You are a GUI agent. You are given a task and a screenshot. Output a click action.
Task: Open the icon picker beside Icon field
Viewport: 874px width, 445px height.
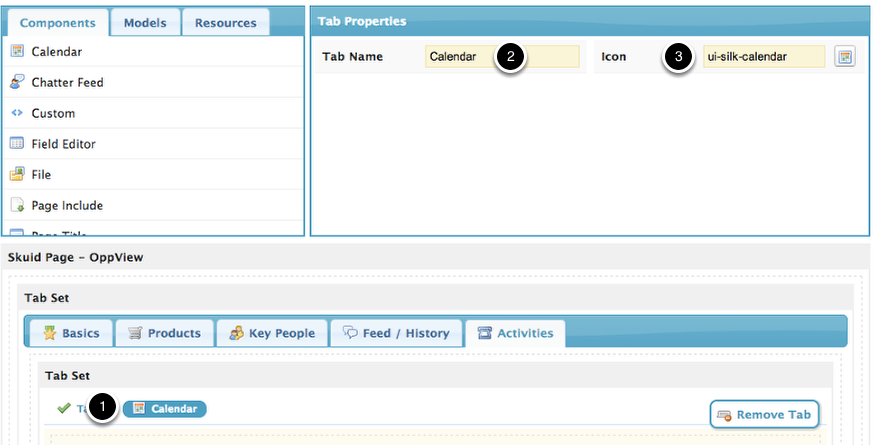click(845, 57)
